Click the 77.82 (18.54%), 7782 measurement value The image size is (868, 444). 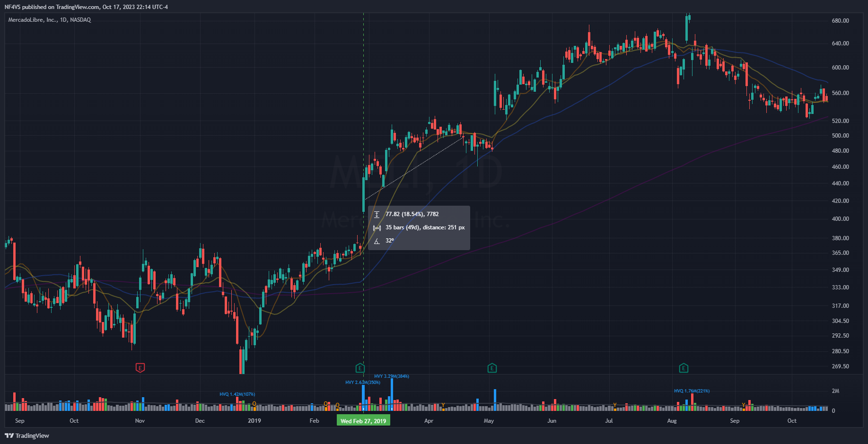(412, 214)
